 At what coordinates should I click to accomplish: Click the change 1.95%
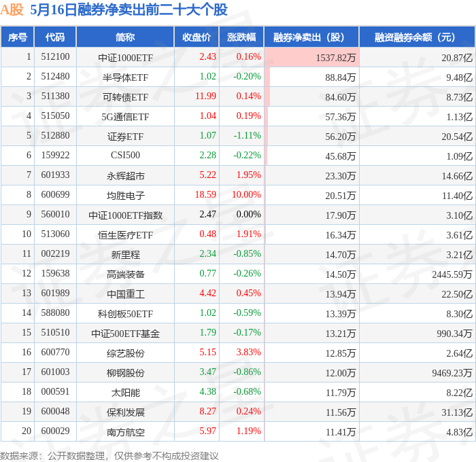(248, 175)
